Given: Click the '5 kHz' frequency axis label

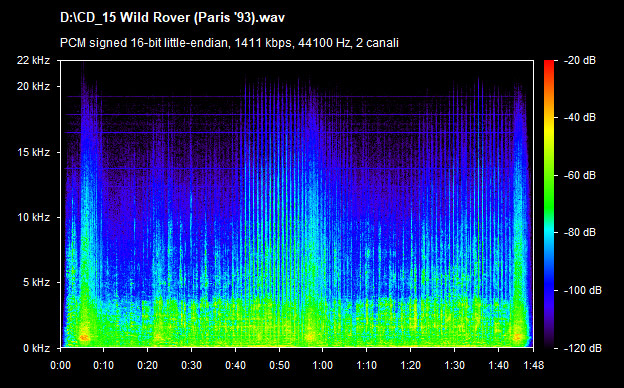Looking at the screenshot, I should pos(36,283).
